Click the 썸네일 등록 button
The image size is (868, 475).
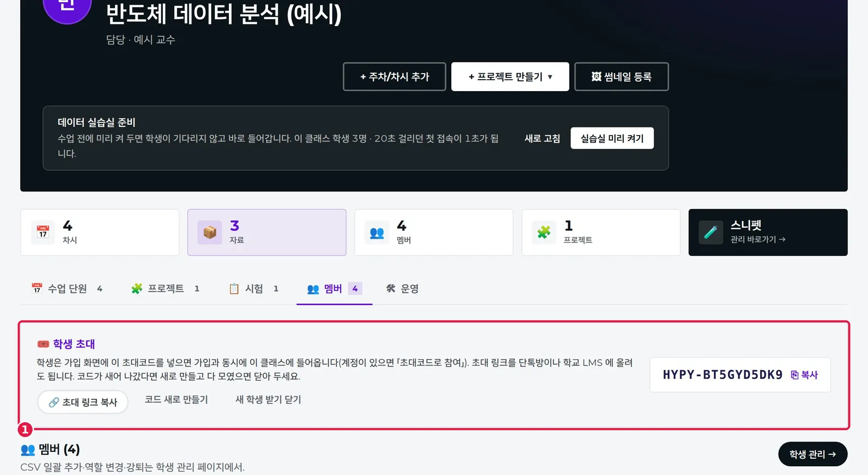click(621, 77)
